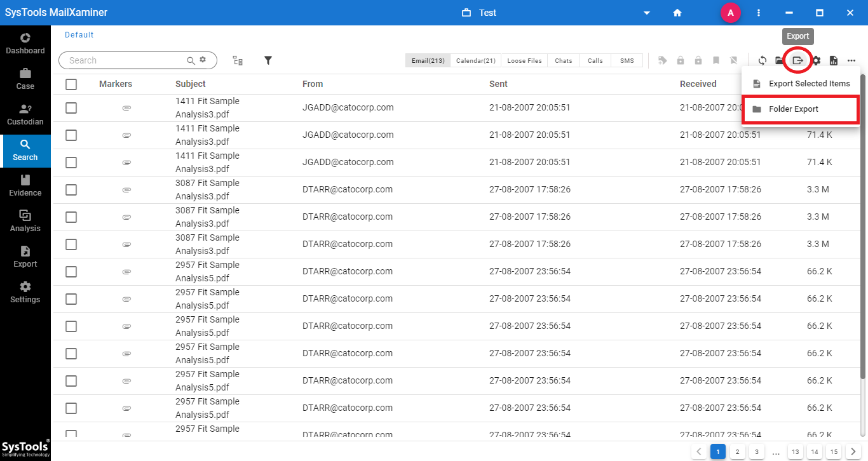868x461 pixels.
Task: Open the Calls tab
Action: pyautogui.click(x=595, y=60)
